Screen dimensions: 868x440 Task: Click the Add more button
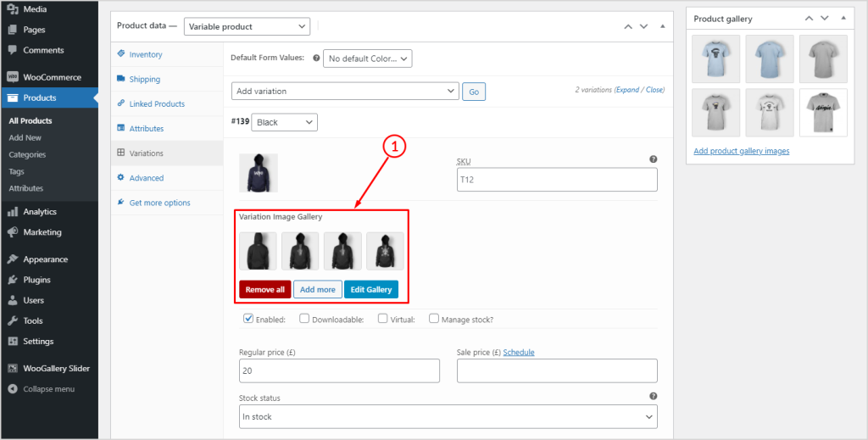(318, 289)
